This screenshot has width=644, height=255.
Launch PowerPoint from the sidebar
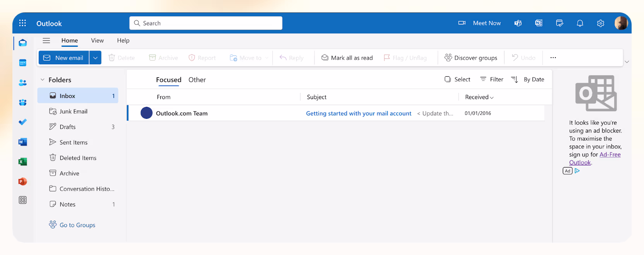pos(23,181)
